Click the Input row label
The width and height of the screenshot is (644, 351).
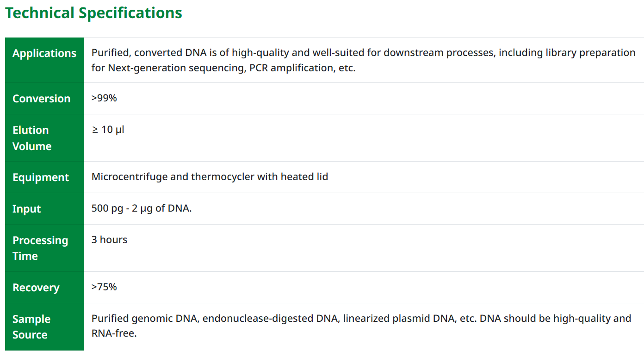pos(27,209)
